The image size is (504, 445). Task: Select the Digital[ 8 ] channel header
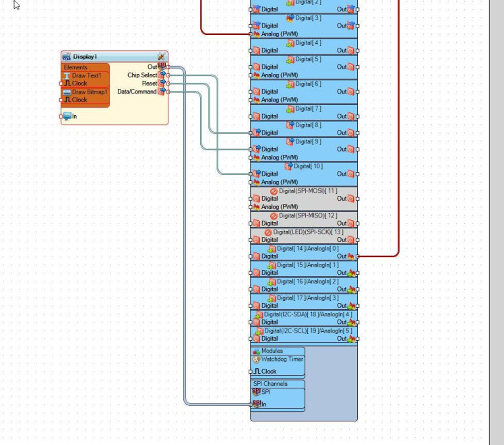point(304,125)
